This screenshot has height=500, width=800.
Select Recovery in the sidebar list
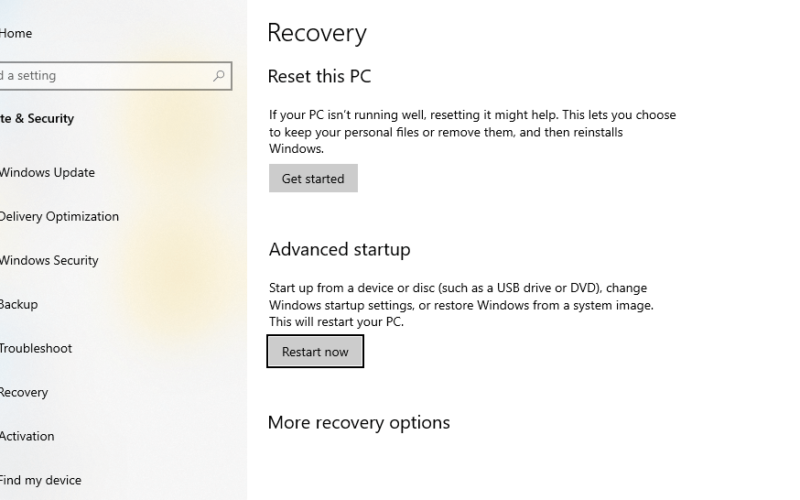coord(24,392)
